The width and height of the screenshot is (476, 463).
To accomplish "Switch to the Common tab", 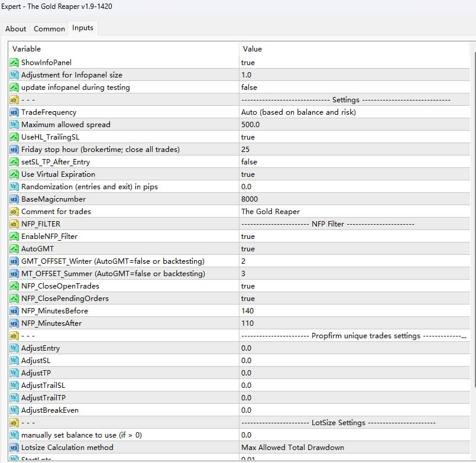I will 49,28.
